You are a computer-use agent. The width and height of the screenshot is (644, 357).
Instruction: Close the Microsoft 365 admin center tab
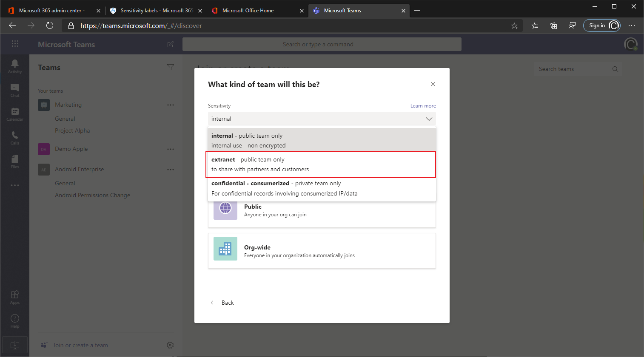click(x=98, y=11)
